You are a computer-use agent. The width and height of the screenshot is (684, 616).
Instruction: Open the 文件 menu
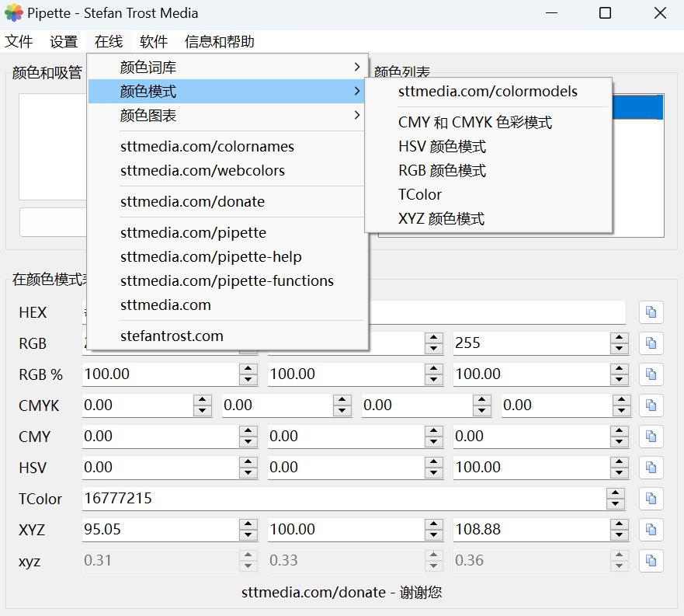pos(19,42)
